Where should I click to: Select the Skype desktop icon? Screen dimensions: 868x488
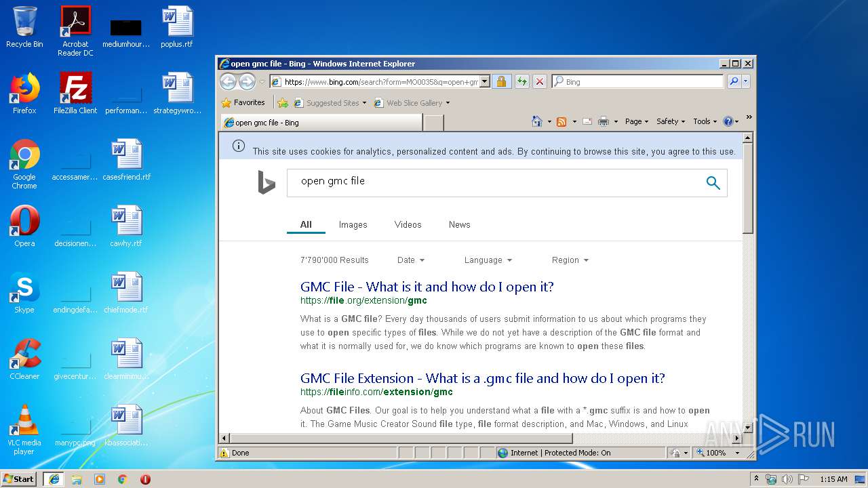(24, 293)
